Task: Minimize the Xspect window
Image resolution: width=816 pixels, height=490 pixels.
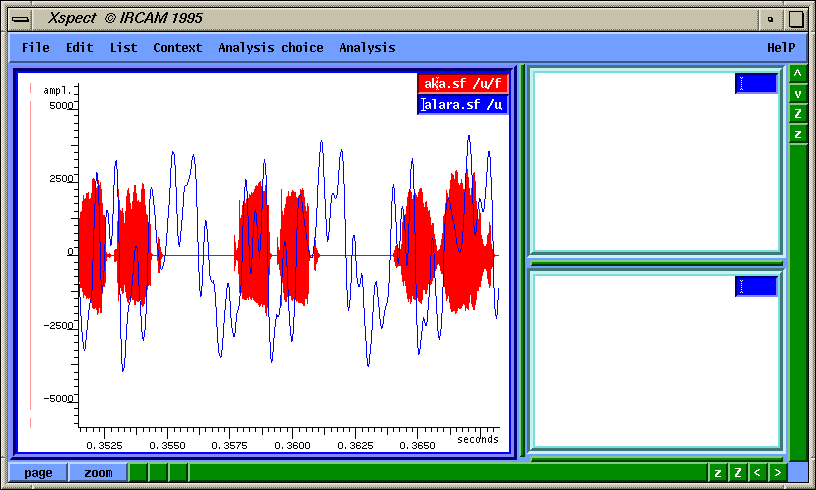Action: click(x=771, y=19)
